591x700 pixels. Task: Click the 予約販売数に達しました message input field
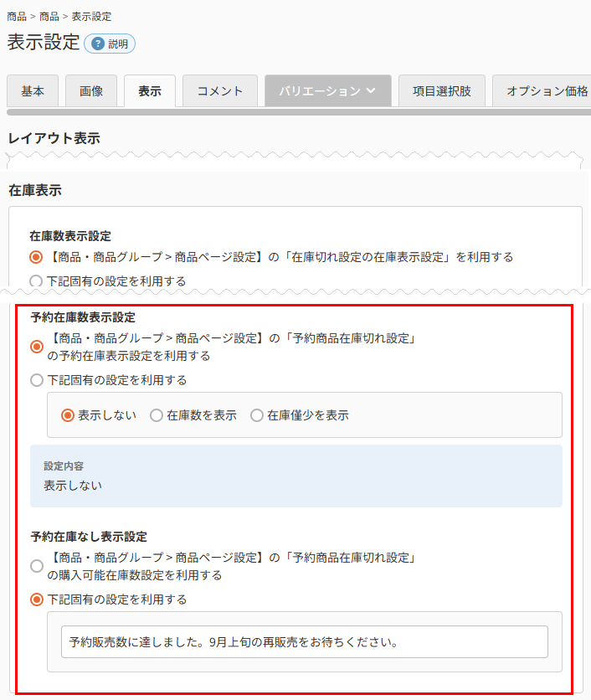click(x=305, y=642)
